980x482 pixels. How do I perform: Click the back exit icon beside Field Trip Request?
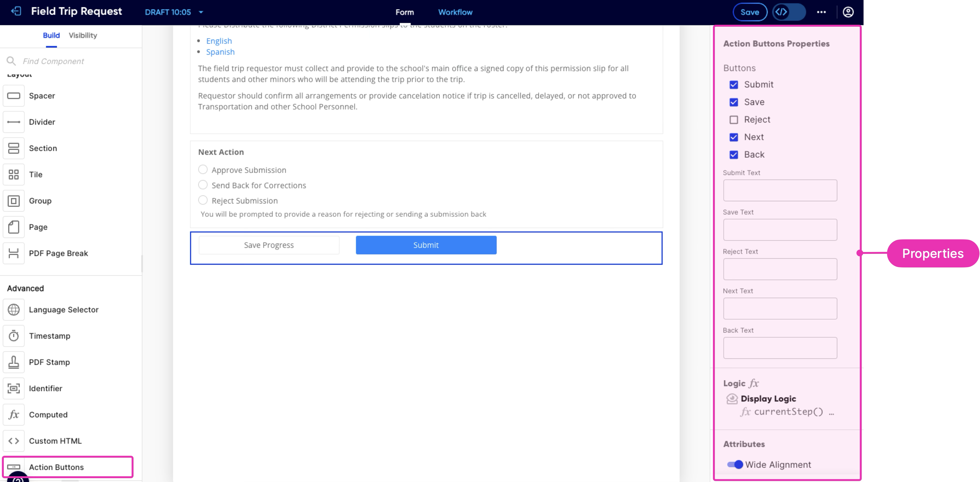[x=16, y=11]
